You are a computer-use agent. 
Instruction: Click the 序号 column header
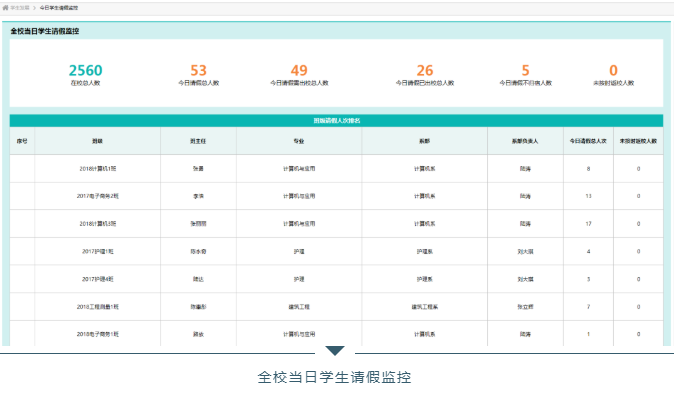22,141
